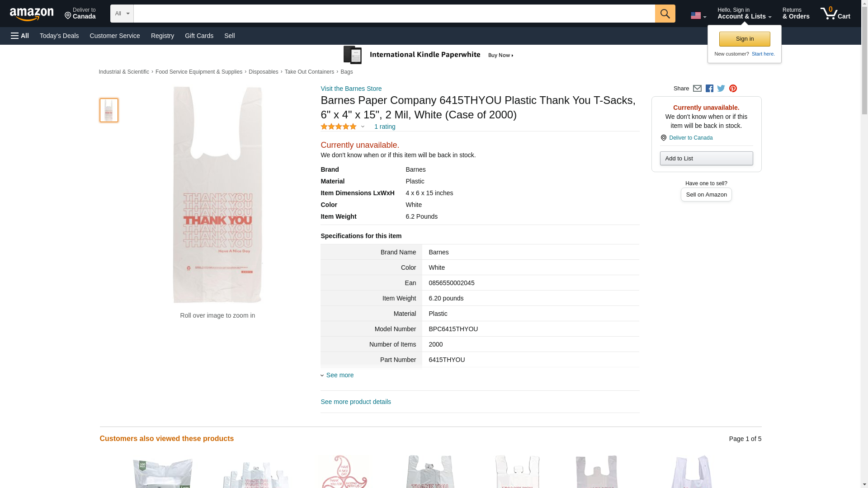Viewport: 868px width, 488px height.
Task: Open Today's Deals
Action: click(x=59, y=36)
